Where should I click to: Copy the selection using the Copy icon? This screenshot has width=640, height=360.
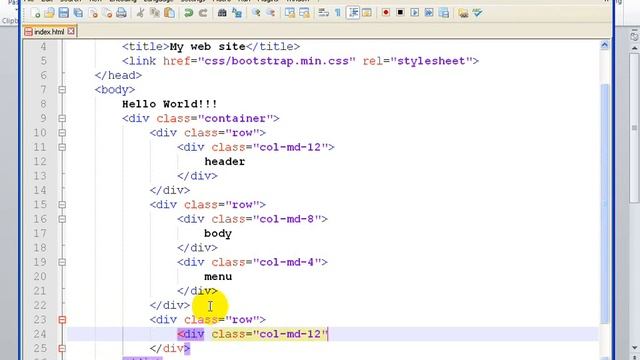(x=155, y=13)
